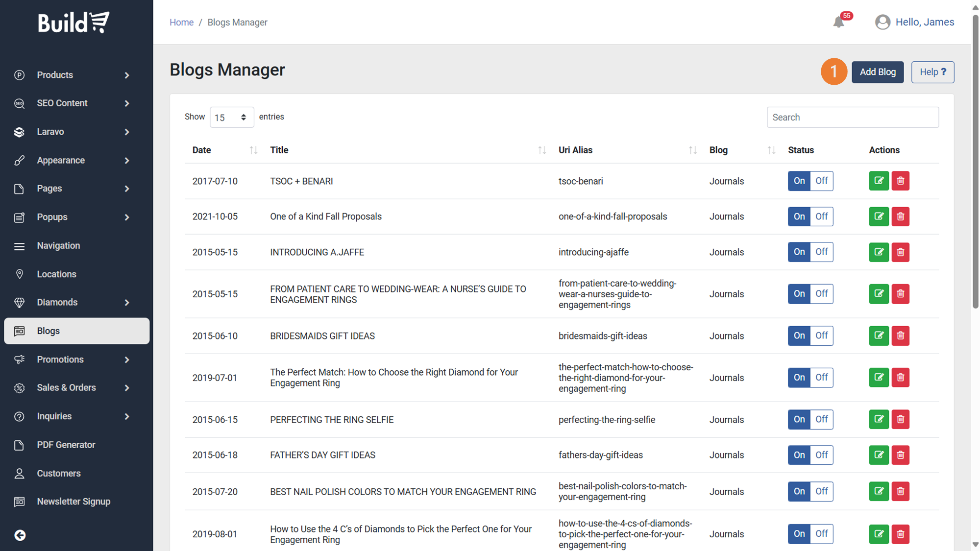The width and height of the screenshot is (980, 551).
Task: Click the user avatar icon
Action: pyautogui.click(x=882, y=22)
